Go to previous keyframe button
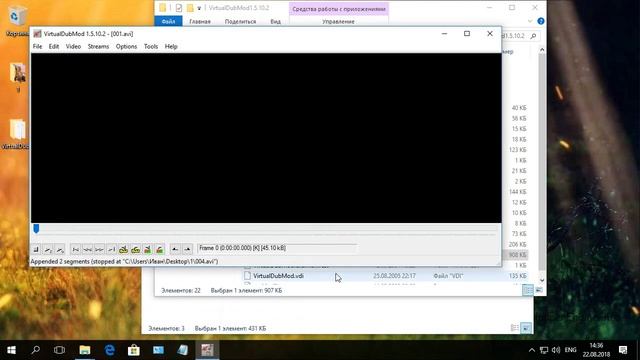This screenshot has width=640, height=360. point(123,249)
